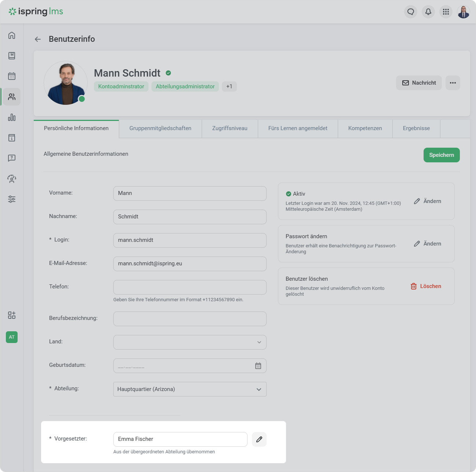Viewport: 476px width, 472px height.
Task: Open the three-dots menu beside Nachricht
Action: point(453,83)
